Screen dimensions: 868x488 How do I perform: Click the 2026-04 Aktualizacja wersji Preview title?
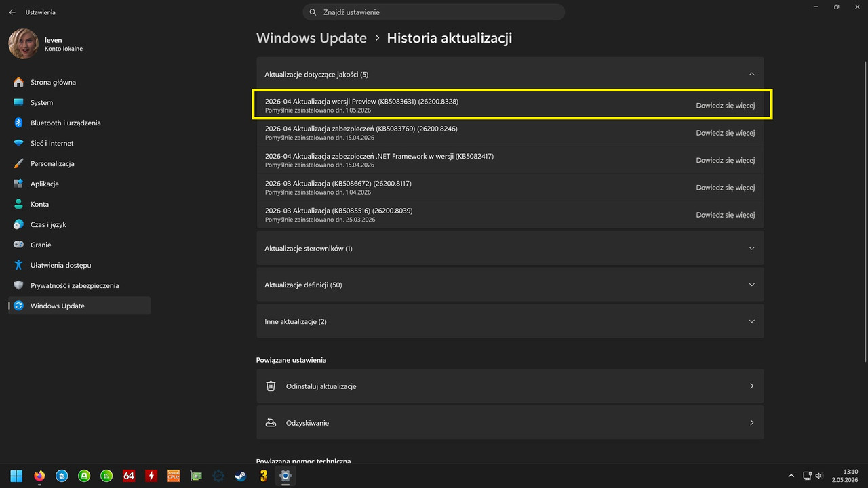[361, 102]
